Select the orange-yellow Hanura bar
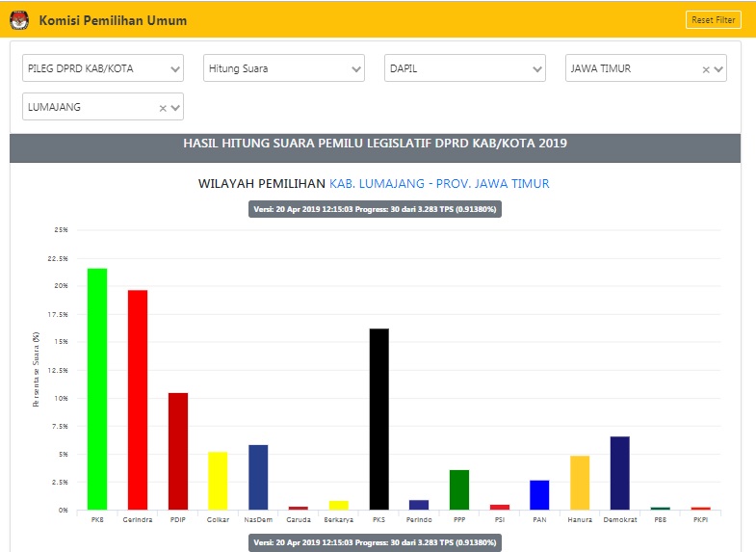The image size is (756, 552). (x=580, y=482)
